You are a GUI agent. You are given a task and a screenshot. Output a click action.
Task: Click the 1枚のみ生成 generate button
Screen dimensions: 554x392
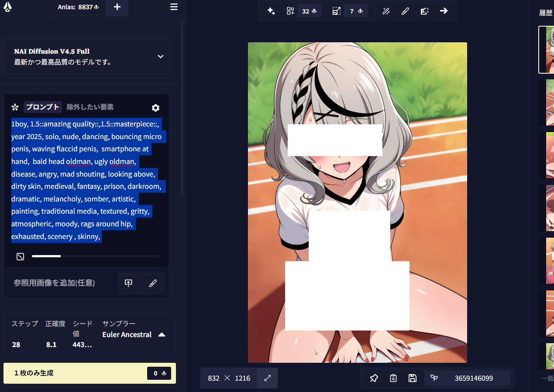pos(89,373)
